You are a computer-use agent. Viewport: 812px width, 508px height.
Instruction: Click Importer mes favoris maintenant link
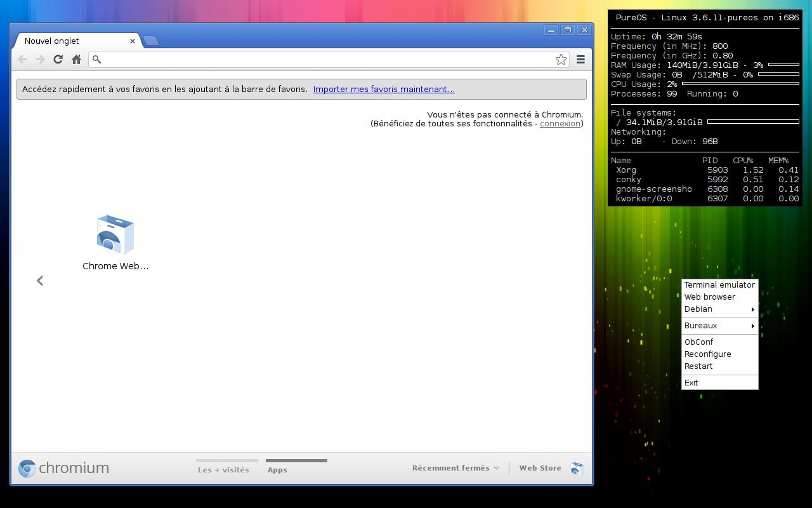(384, 90)
